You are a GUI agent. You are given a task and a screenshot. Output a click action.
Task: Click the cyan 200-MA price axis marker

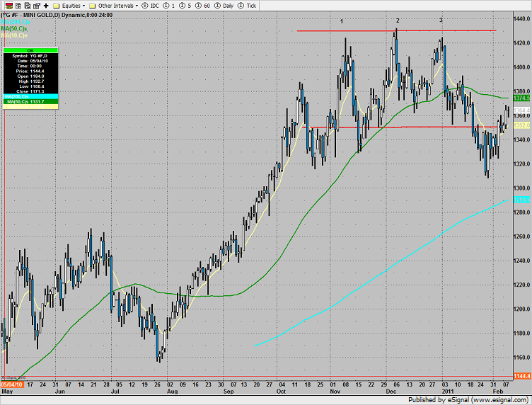coord(521,200)
